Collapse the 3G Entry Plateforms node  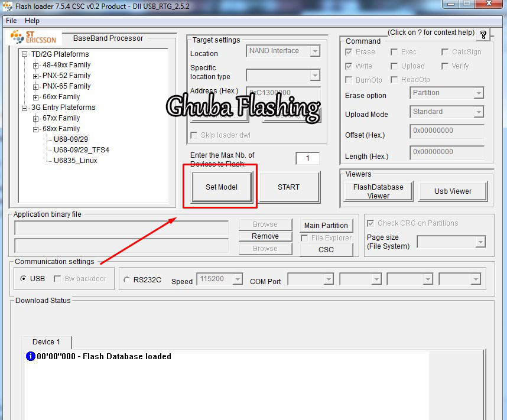tap(25, 108)
